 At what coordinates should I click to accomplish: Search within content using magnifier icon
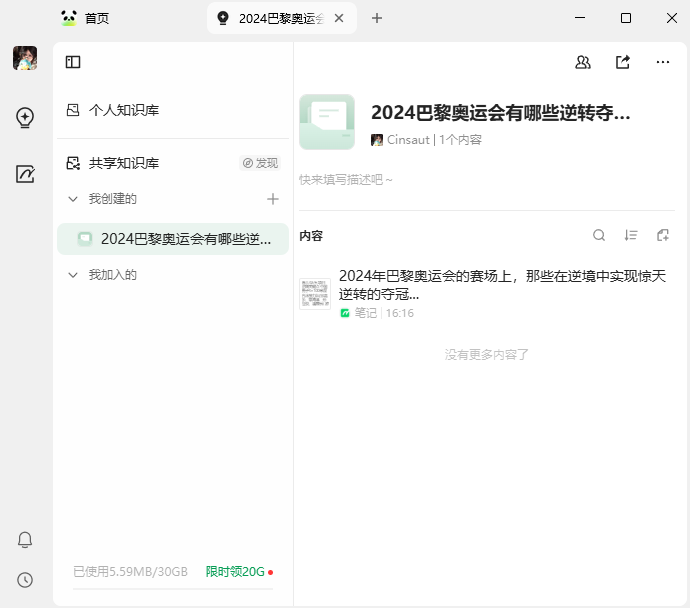(599, 236)
